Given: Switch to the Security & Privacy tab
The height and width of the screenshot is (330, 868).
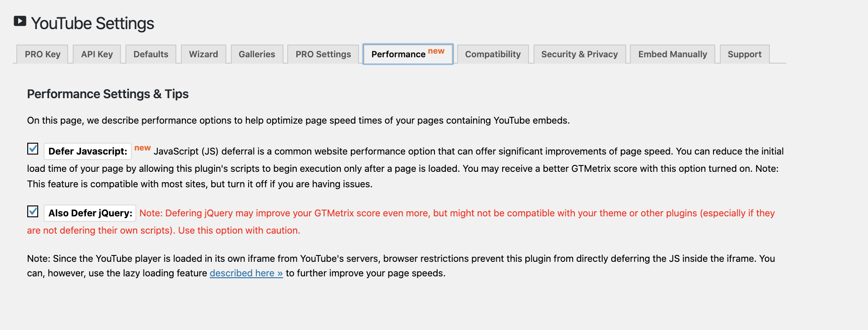Looking at the screenshot, I should (579, 54).
